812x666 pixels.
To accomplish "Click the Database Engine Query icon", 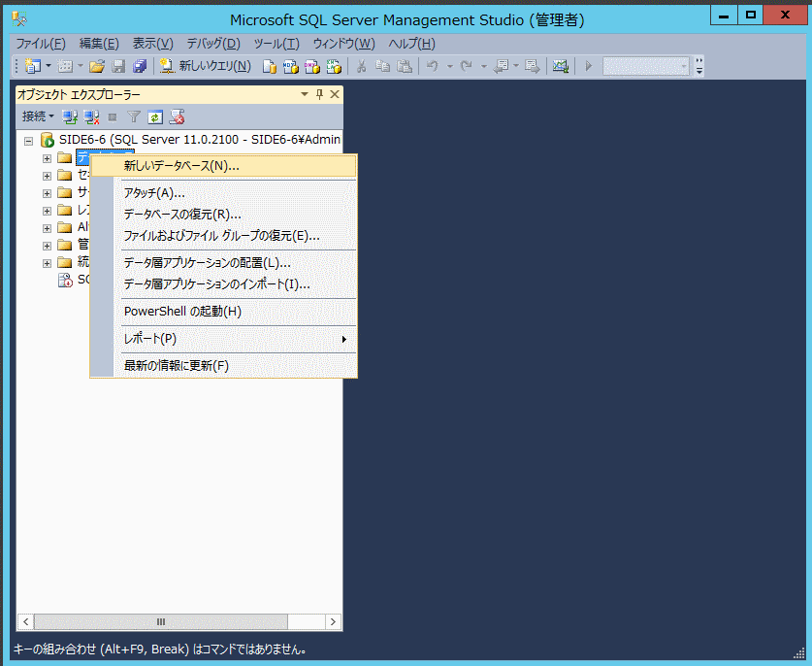I will point(269,66).
